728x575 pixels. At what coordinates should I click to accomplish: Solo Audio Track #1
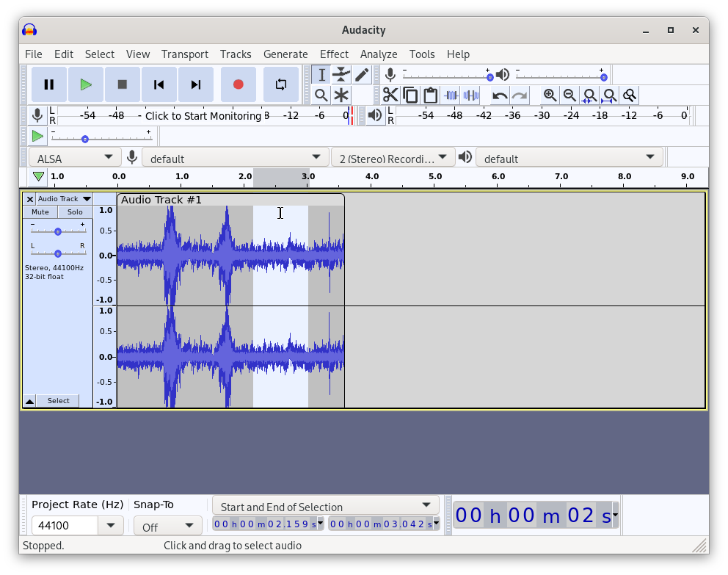[x=75, y=211]
